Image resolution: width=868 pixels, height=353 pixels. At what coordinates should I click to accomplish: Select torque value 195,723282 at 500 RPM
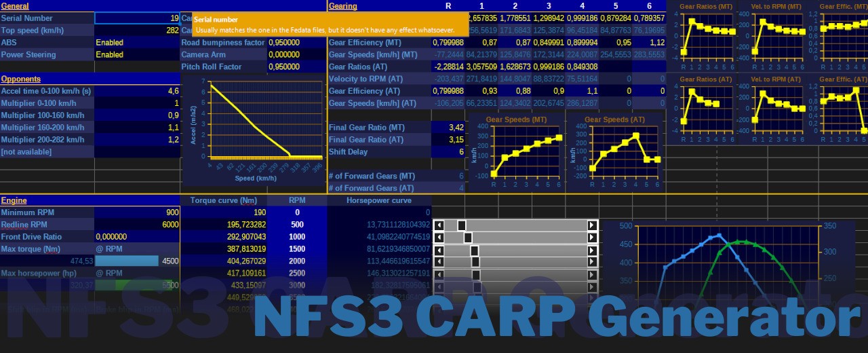tap(224, 225)
